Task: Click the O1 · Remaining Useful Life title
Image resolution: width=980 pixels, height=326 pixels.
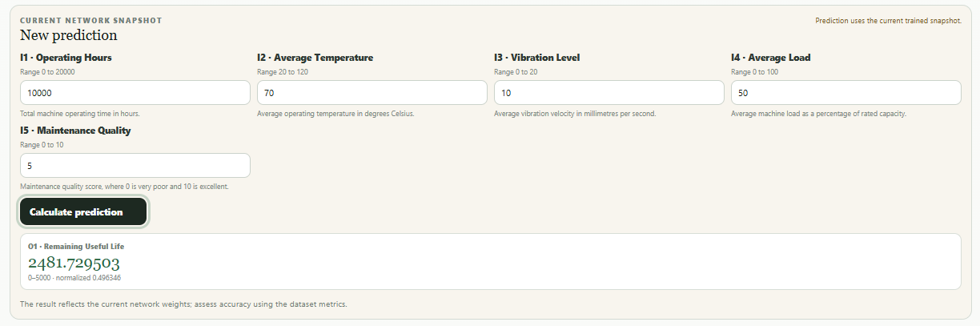Action: pos(76,246)
